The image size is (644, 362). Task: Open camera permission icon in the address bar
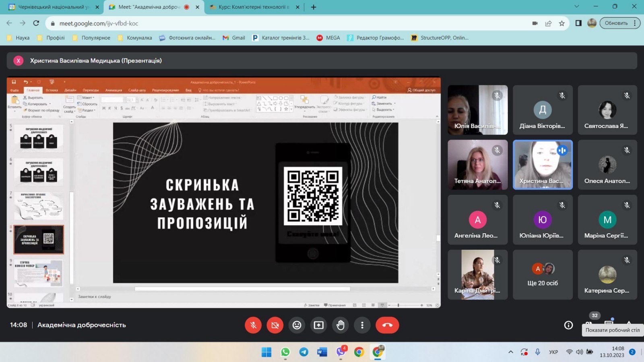point(535,23)
